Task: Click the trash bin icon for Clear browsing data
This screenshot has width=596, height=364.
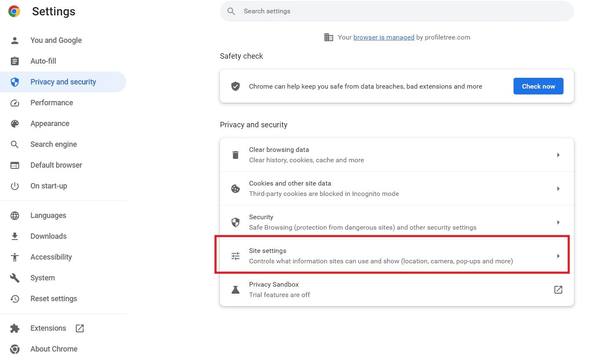Action: point(235,155)
